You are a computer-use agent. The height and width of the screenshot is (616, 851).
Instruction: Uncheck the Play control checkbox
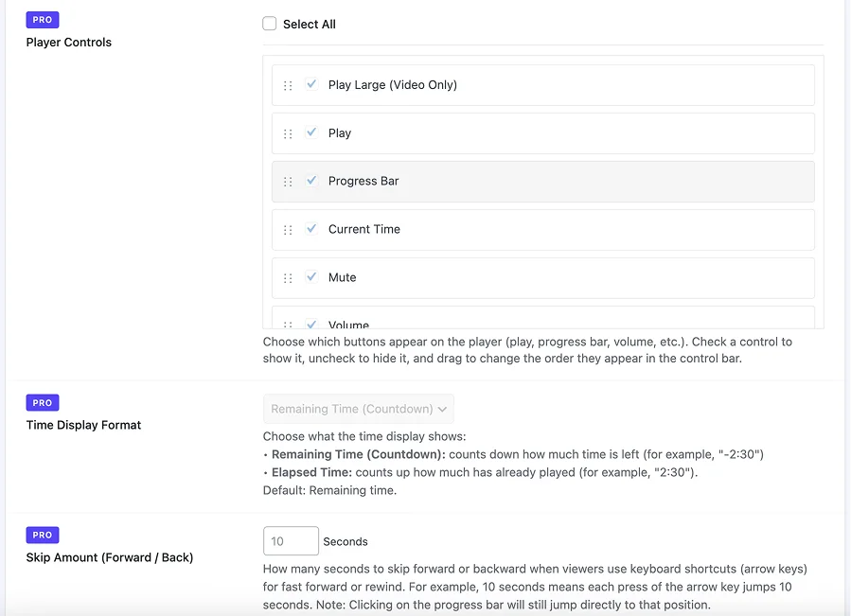(x=311, y=132)
